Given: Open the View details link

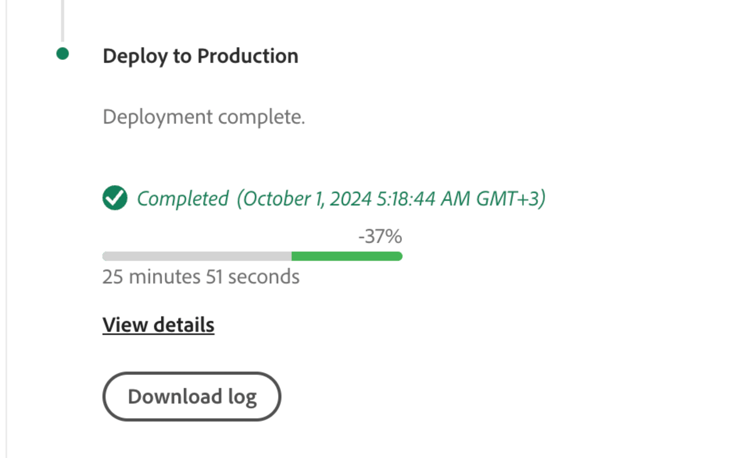Looking at the screenshot, I should click(158, 325).
